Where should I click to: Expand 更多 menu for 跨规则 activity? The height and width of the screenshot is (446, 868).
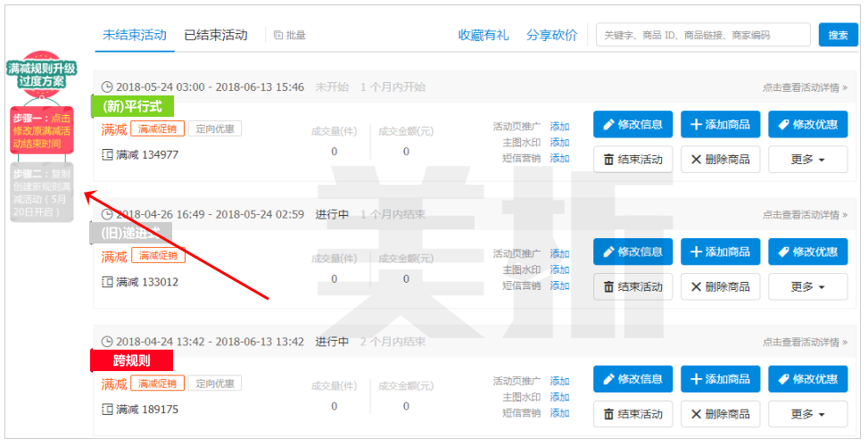(807, 414)
